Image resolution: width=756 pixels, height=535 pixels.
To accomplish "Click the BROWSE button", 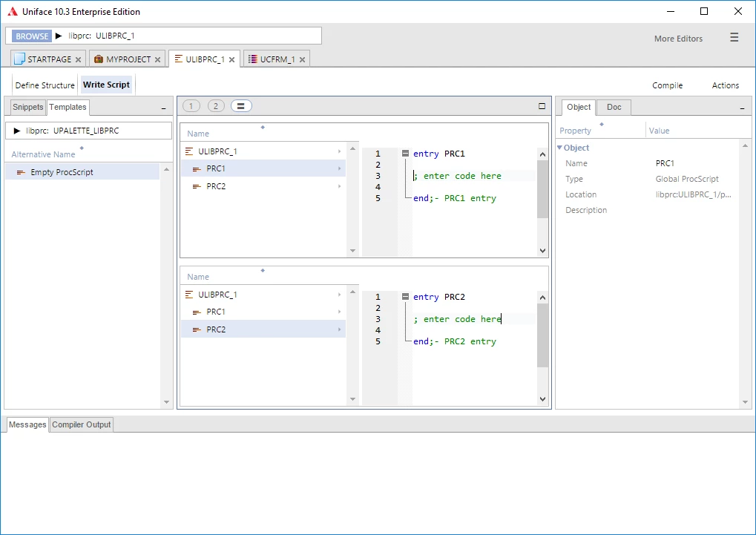I will point(32,36).
